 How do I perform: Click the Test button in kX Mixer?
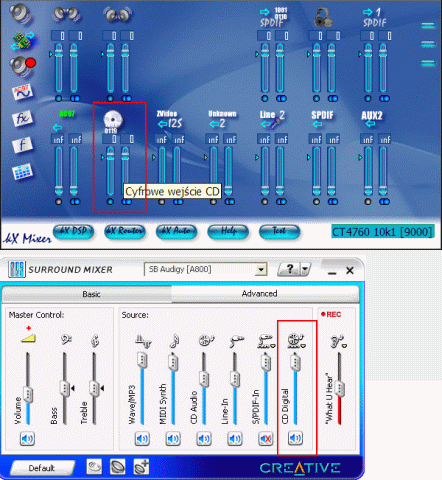click(x=279, y=231)
